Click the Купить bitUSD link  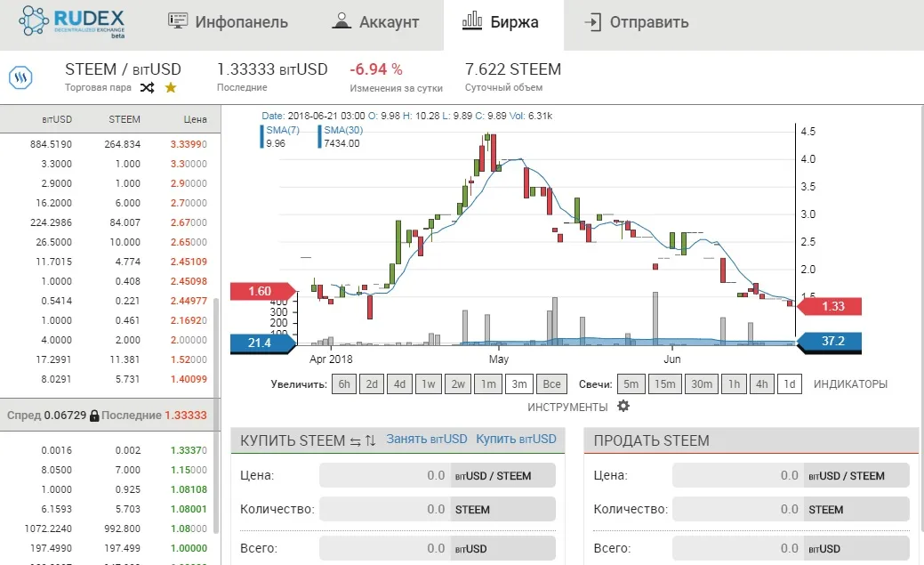click(516, 439)
